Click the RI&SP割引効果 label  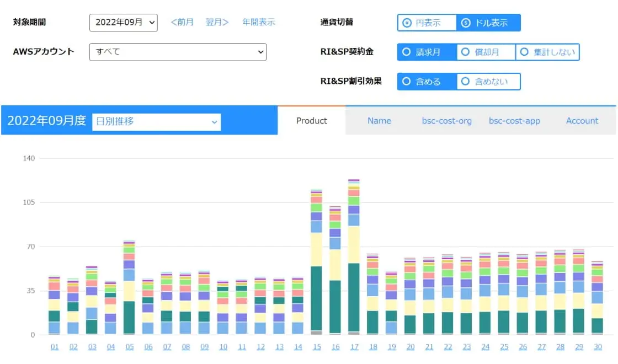coord(351,81)
